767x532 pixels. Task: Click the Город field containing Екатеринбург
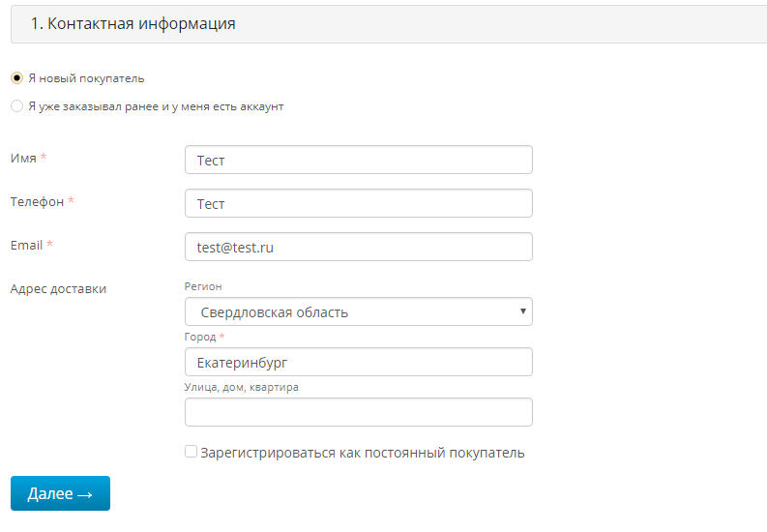tap(358, 362)
